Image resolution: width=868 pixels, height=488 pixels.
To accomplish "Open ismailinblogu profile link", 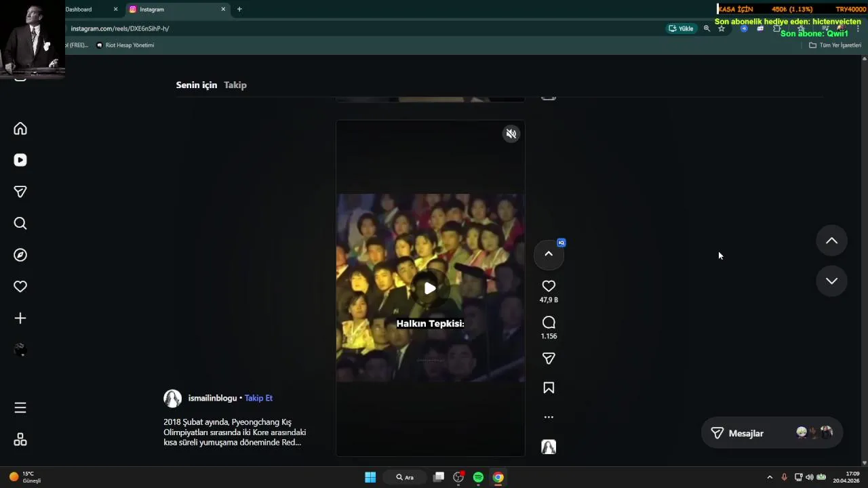I will [x=212, y=398].
